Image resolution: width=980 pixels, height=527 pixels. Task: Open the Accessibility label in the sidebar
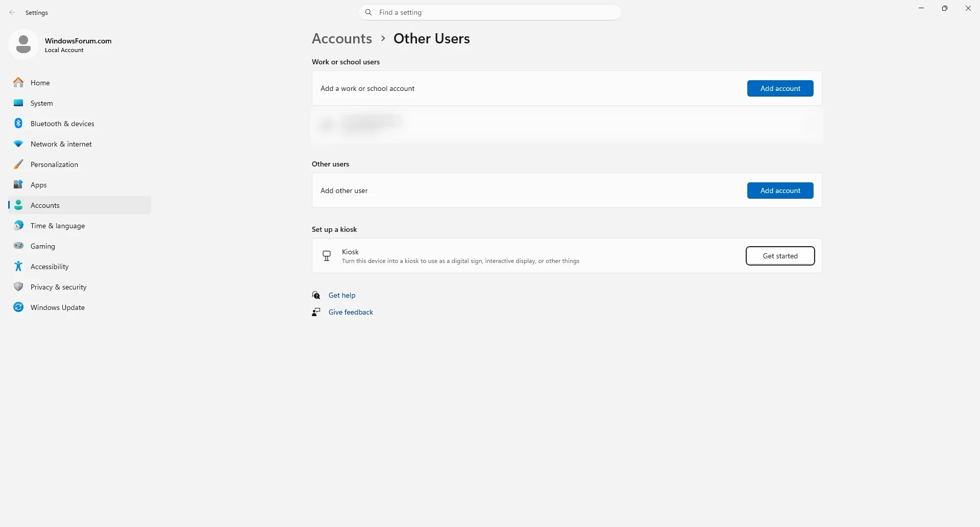coord(50,267)
